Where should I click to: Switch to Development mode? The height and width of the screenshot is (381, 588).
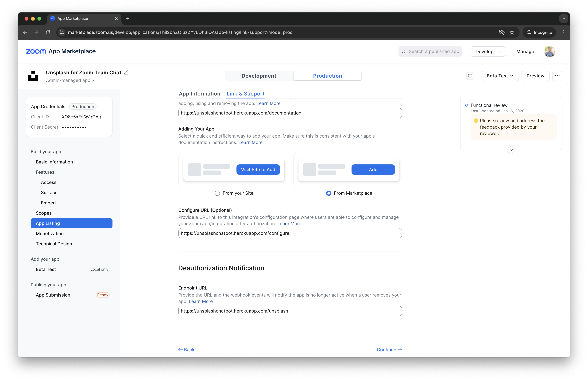point(259,76)
